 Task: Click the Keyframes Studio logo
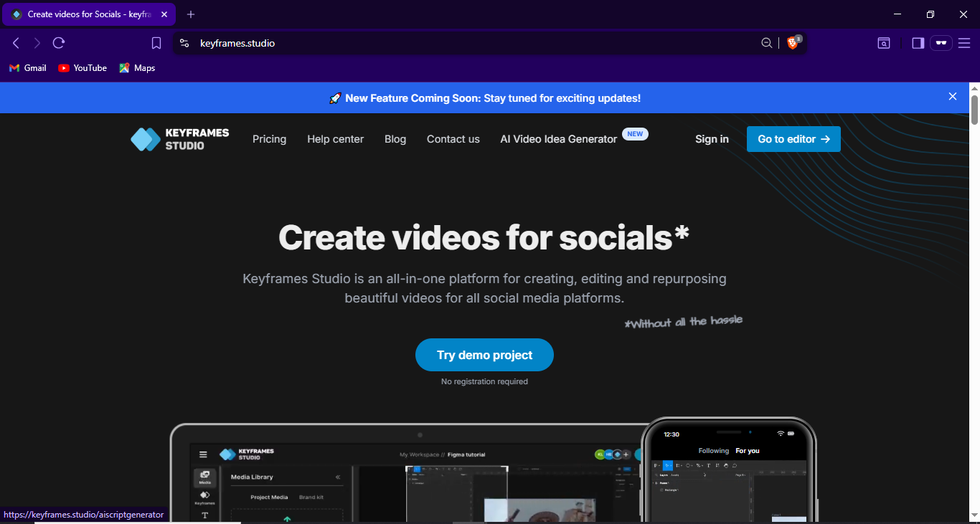(x=179, y=138)
